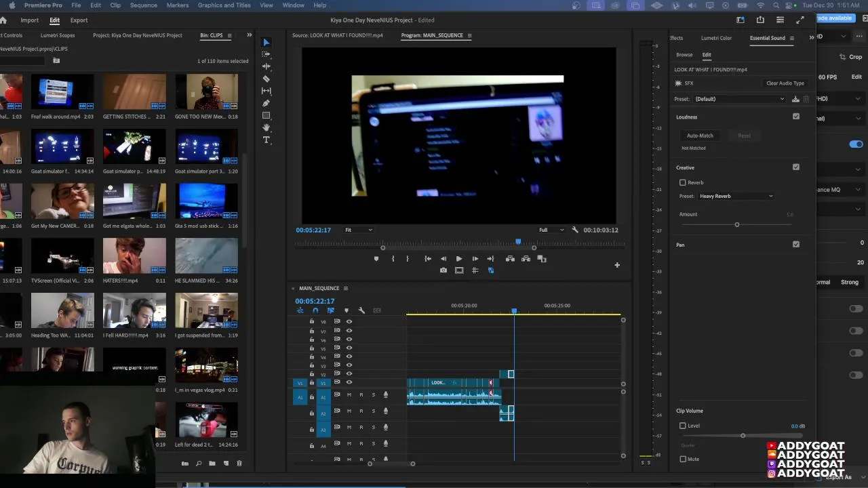Switch to the Lumetri Color tab
The image size is (868, 488).
pyautogui.click(x=716, y=38)
